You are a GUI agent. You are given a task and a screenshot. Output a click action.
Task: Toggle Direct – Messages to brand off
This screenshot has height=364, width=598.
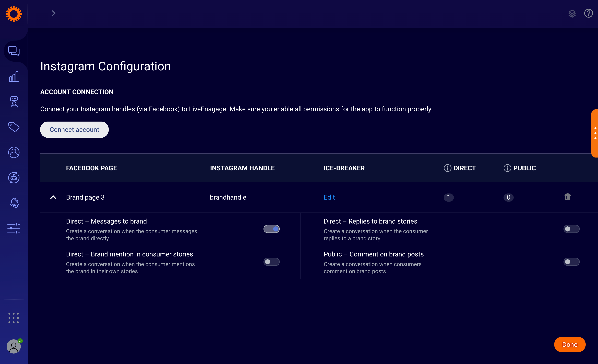tap(272, 229)
